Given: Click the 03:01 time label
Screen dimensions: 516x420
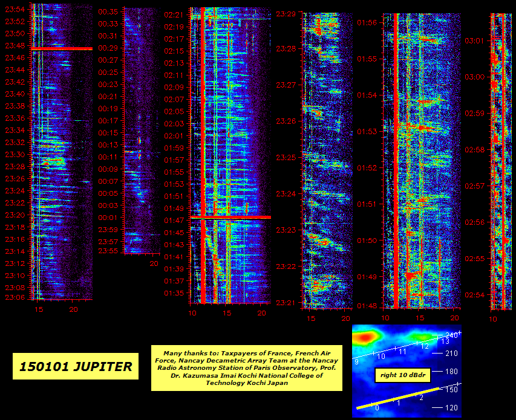Looking at the screenshot, I should [x=474, y=40].
